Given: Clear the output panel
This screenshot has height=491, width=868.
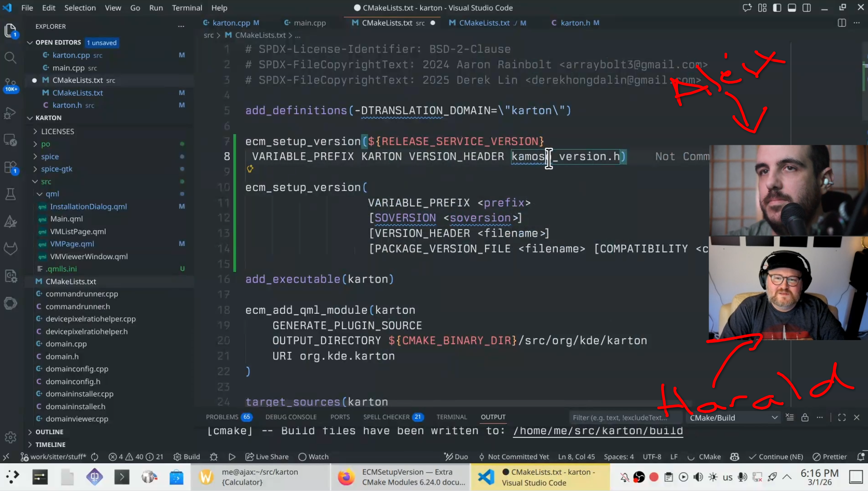Looking at the screenshot, I should 790,418.
